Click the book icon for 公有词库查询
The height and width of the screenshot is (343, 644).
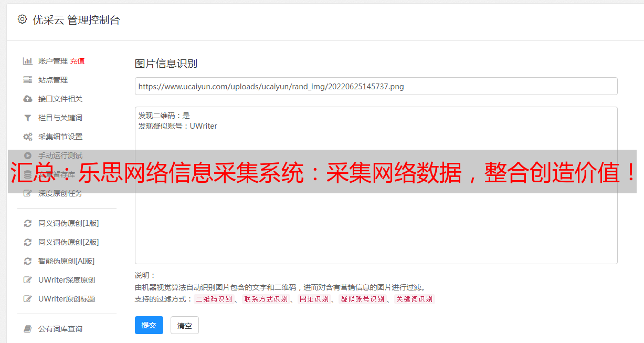coord(28,329)
